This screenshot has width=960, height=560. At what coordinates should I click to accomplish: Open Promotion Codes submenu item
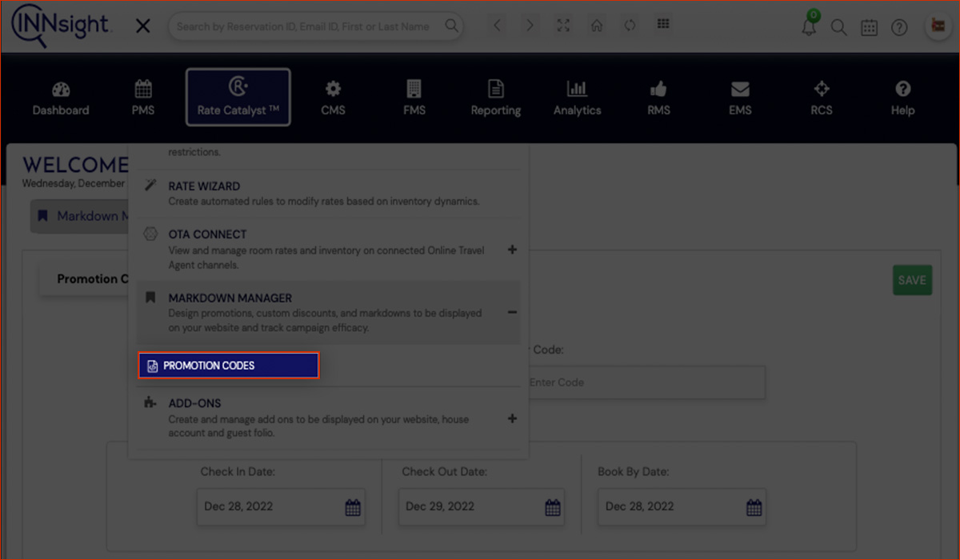click(229, 366)
